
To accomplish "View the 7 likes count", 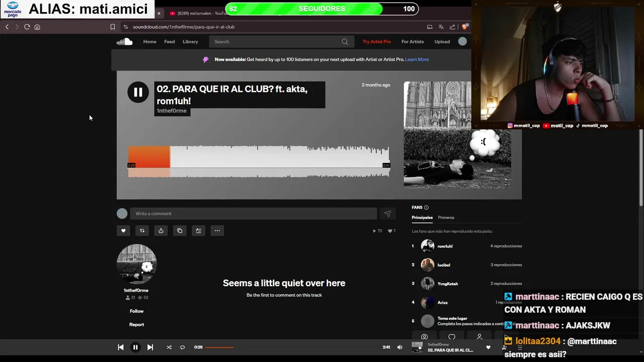I will (x=391, y=231).
